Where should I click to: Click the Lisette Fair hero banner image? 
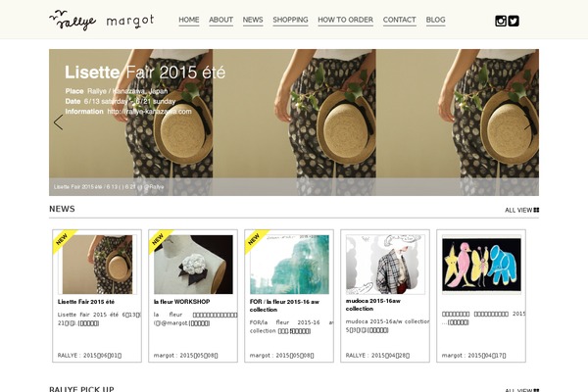click(294, 122)
